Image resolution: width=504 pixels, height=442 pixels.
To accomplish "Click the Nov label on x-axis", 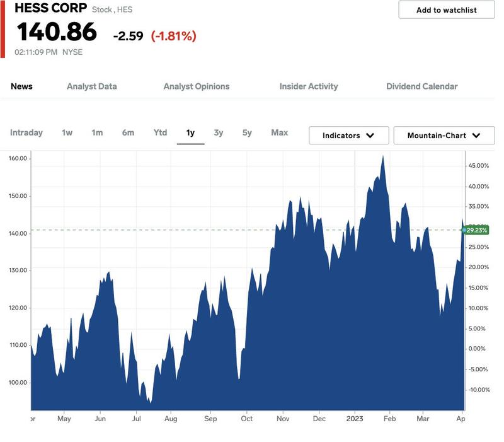I will coord(283,419).
